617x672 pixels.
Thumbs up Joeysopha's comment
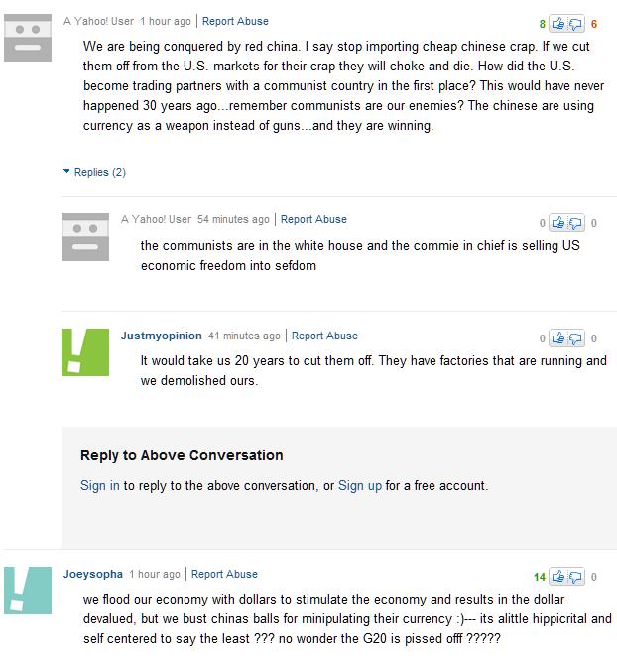(x=557, y=577)
